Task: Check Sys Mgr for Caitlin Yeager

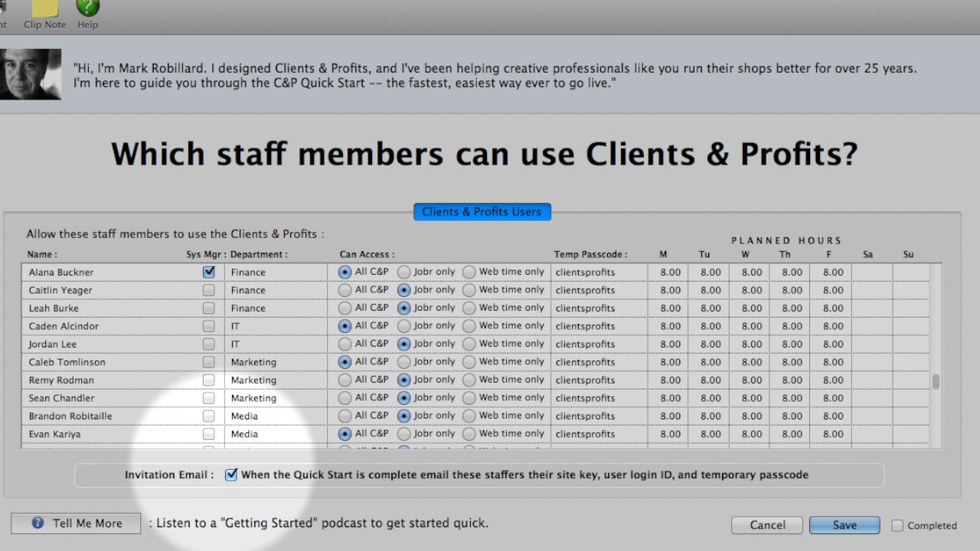Action: coord(209,290)
